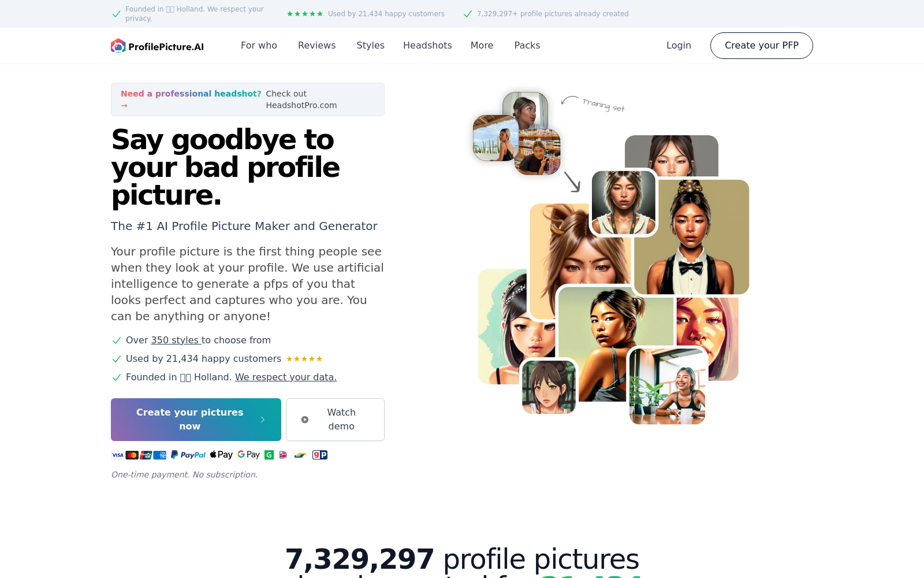Open the 350 styles link
The image size is (924, 578).
[176, 340]
